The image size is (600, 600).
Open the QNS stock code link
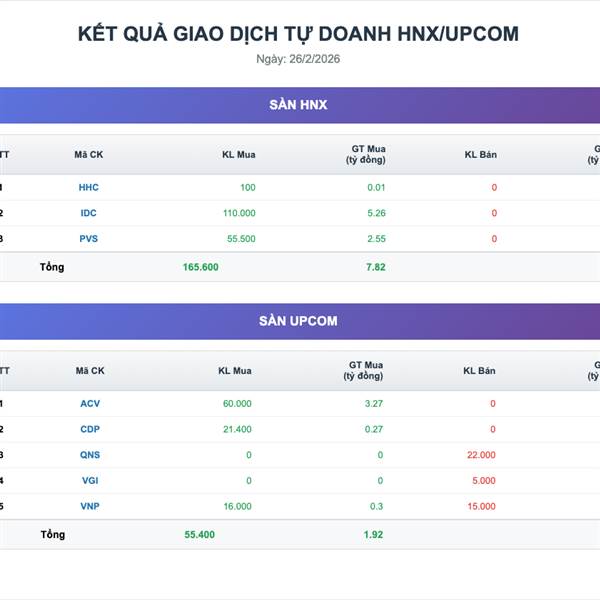(x=90, y=455)
